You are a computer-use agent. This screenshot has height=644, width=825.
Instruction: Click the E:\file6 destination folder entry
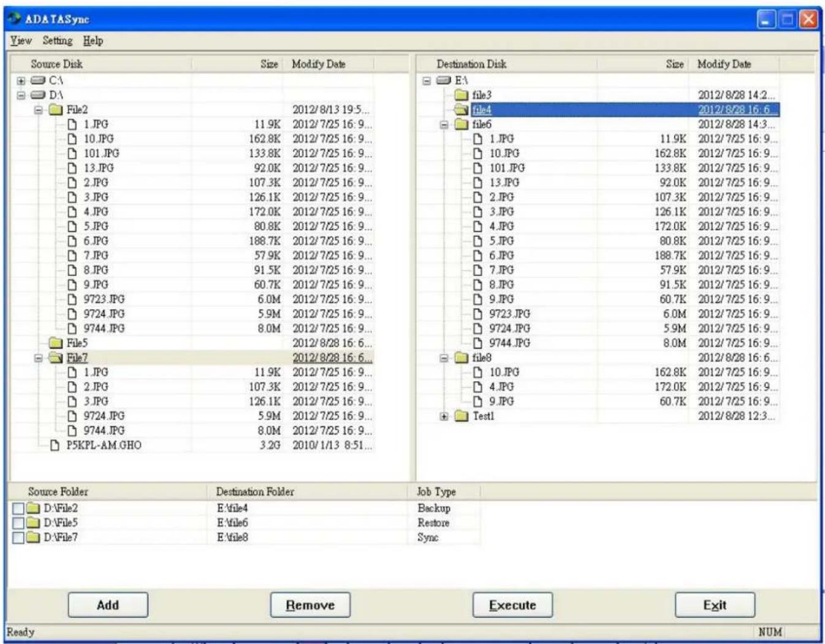tap(232, 523)
